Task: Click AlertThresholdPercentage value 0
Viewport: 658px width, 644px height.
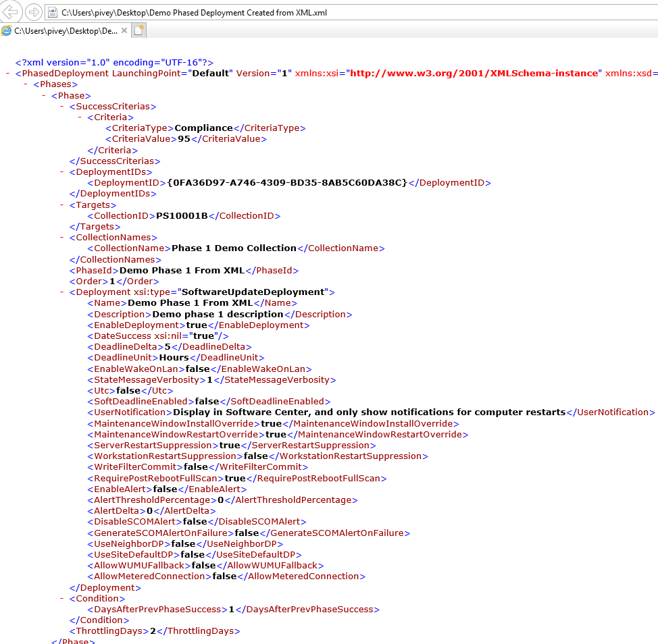Action: click(221, 500)
